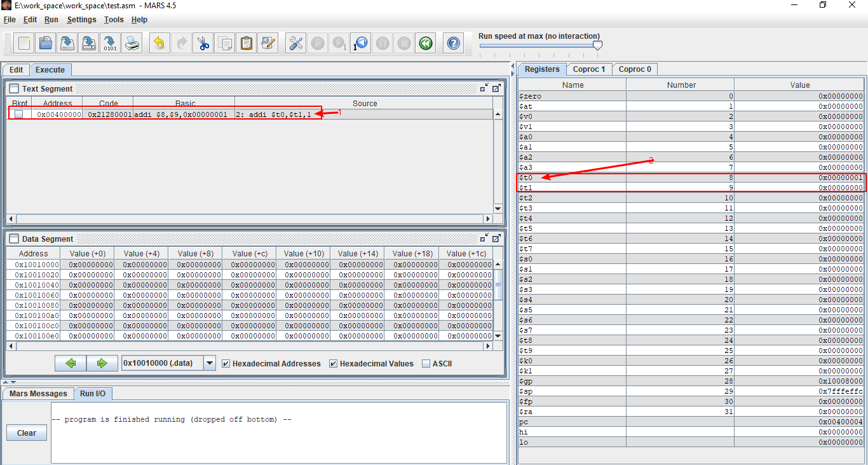Open the Dump Memory 0101 icon
Viewport: 868px width, 465px height.
coord(110,43)
